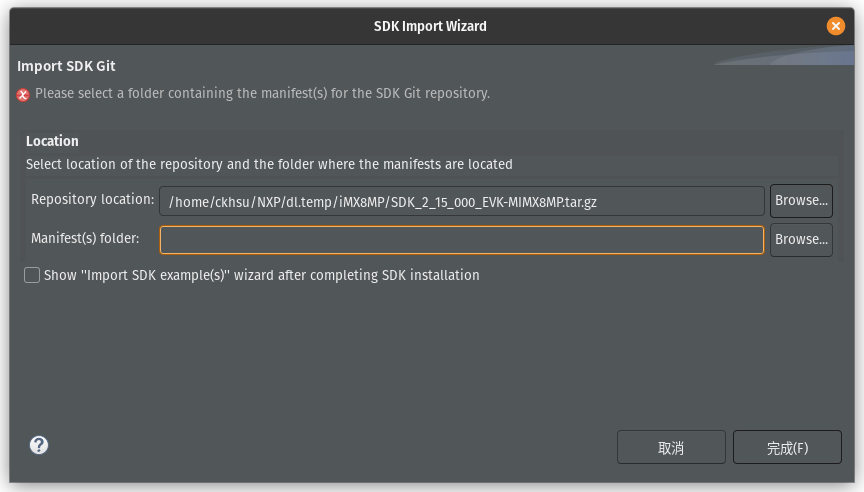Click the help question mark icon
This screenshot has height=492, width=864.
tap(39, 446)
